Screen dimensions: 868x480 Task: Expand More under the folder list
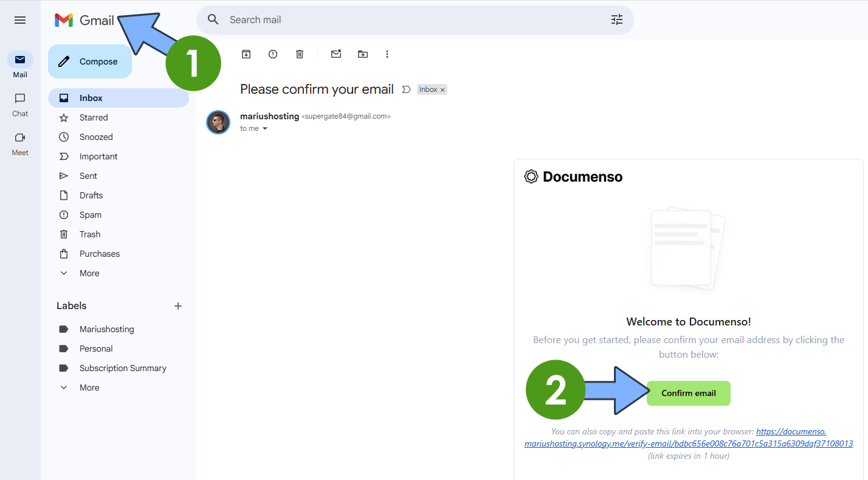click(89, 273)
